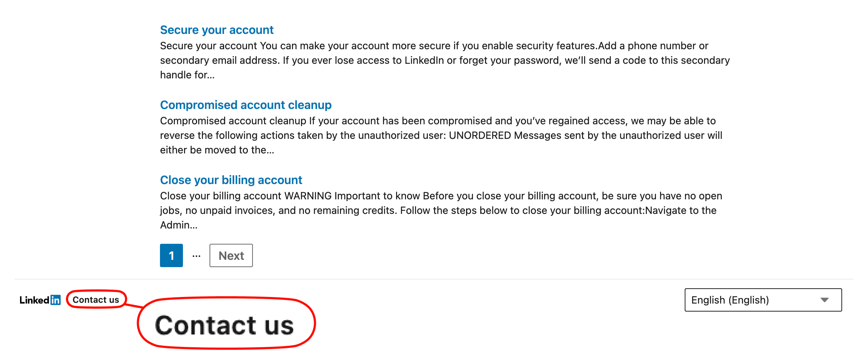Go to the Next page of results

pos(231,255)
